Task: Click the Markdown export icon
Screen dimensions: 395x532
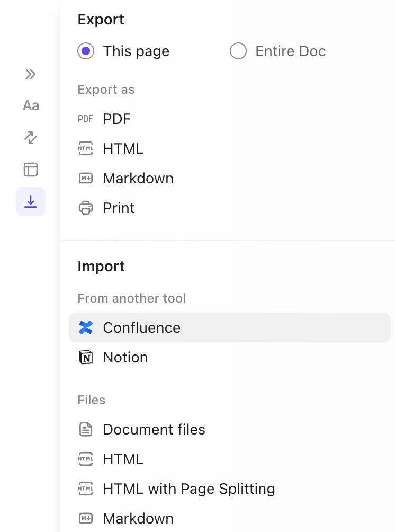Action: 85,178
